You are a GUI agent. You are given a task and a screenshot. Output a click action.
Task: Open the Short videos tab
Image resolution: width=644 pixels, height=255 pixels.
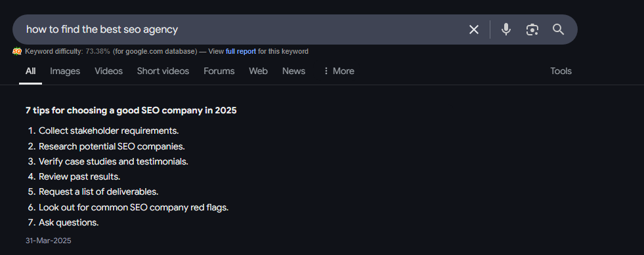click(163, 71)
